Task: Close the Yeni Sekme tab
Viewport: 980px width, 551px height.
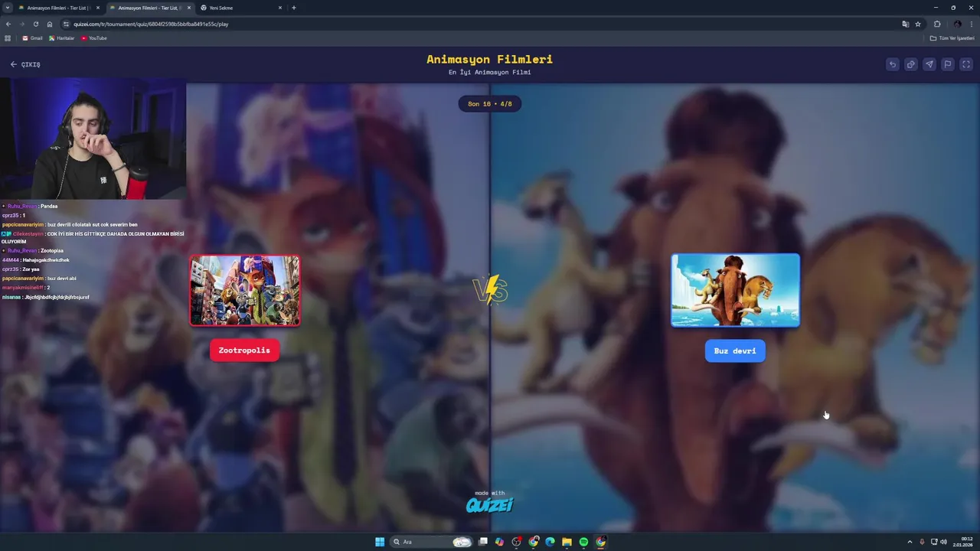Action: (280, 8)
